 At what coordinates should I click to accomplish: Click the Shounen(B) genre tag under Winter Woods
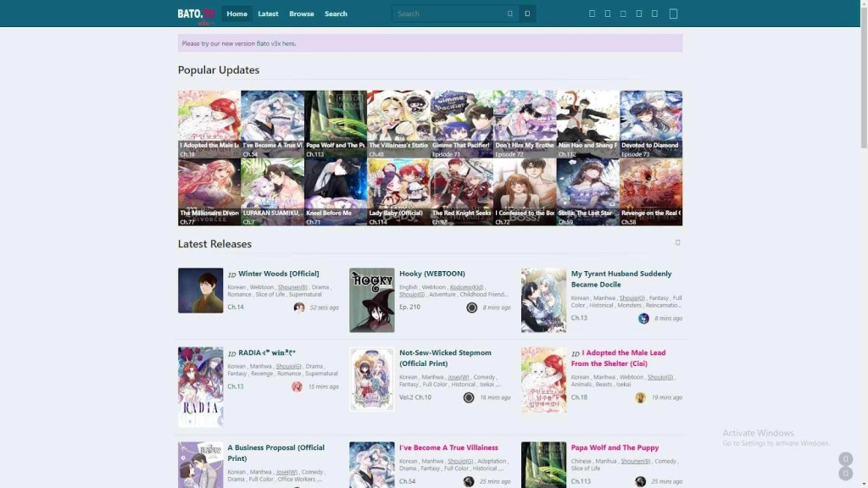click(292, 287)
